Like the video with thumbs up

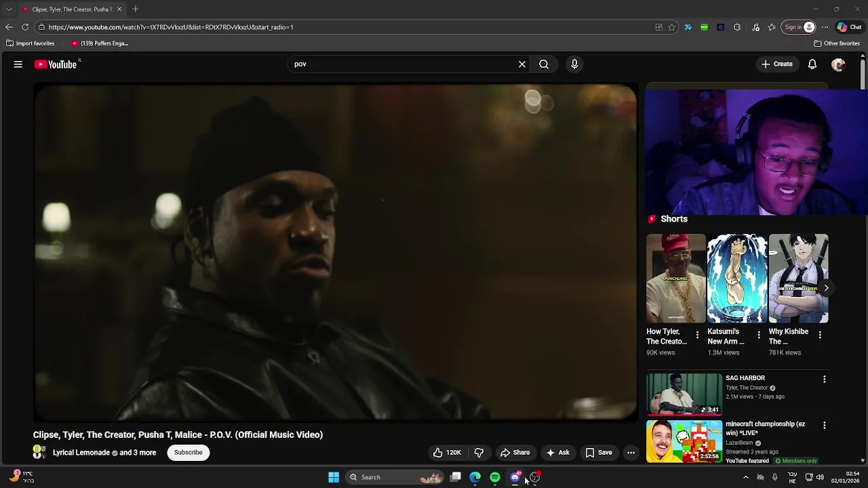click(x=448, y=453)
